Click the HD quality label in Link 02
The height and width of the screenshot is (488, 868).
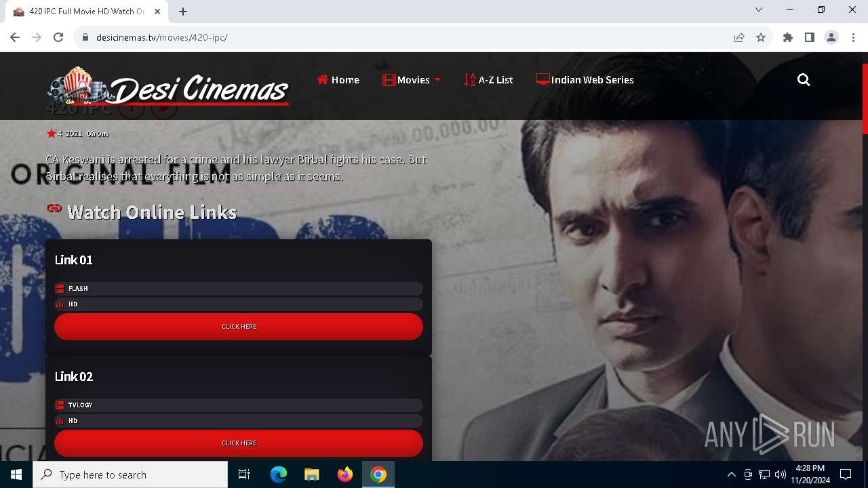coord(73,421)
